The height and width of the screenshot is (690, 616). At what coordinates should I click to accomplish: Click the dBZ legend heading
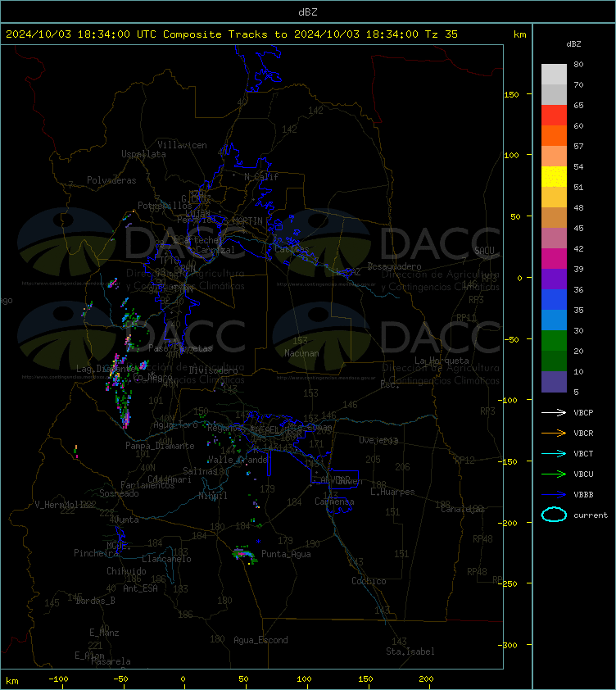[x=573, y=44]
